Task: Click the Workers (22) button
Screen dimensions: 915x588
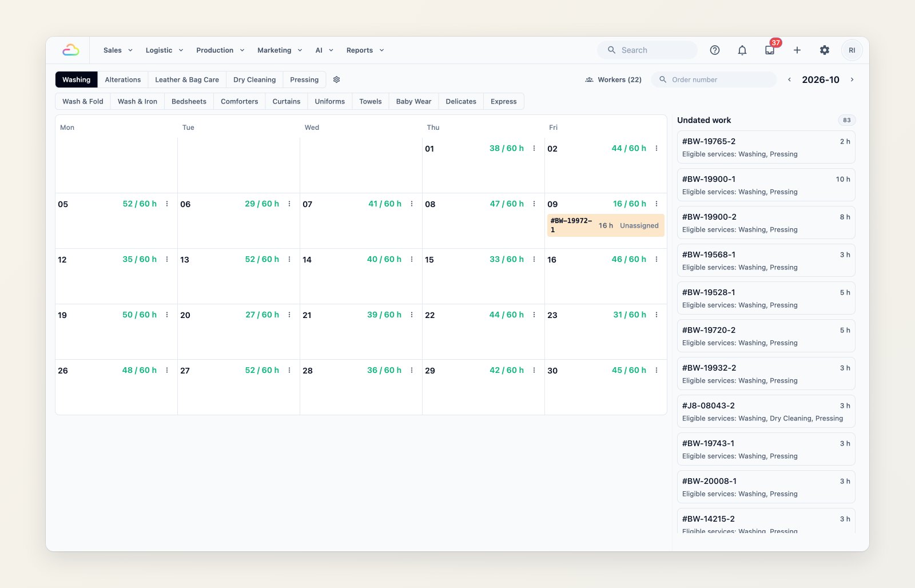Action: click(x=613, y=80)
